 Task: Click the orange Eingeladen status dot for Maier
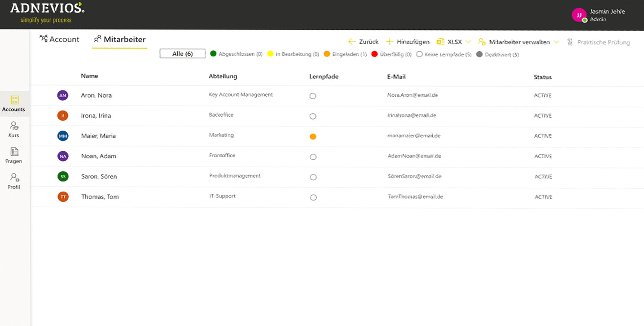pos(313,137)
